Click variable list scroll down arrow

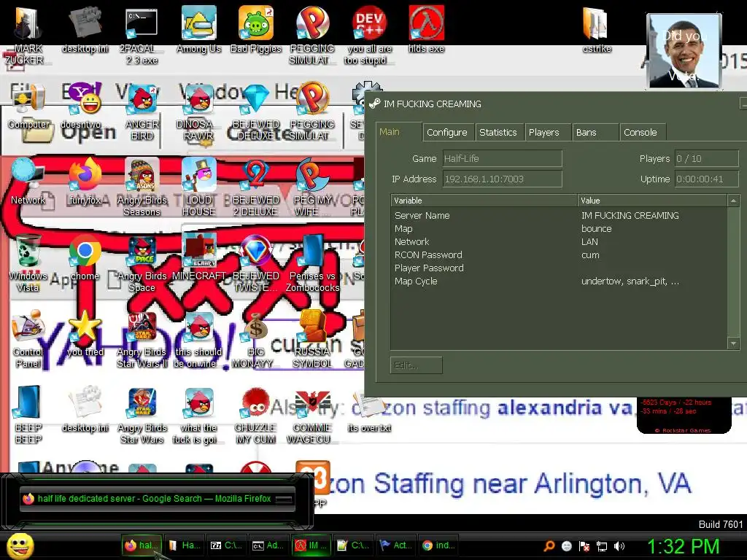733,343
